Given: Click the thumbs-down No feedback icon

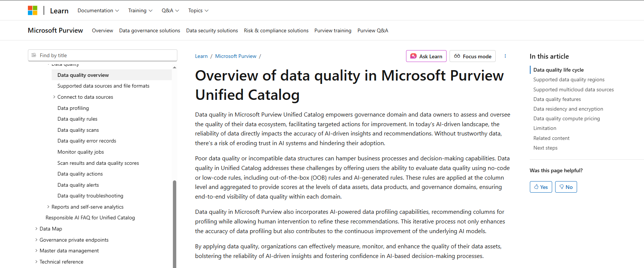Looking at the screenshot, I should (x=561, y=187).
